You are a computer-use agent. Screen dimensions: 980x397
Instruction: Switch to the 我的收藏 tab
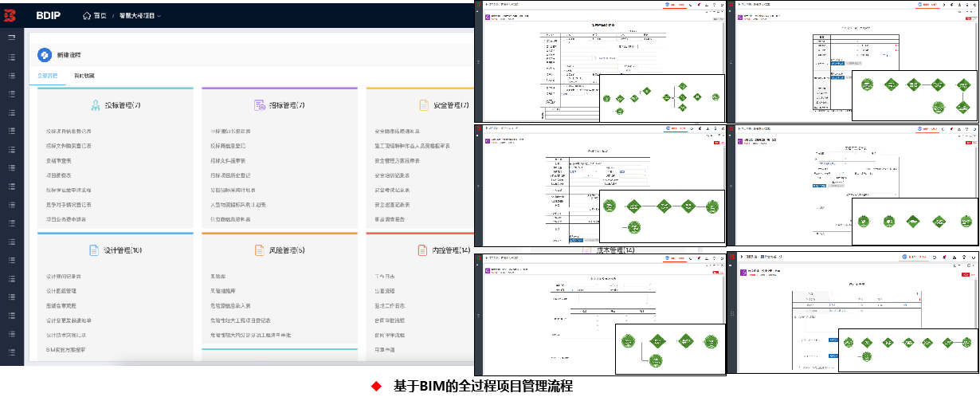coord(84,76)
